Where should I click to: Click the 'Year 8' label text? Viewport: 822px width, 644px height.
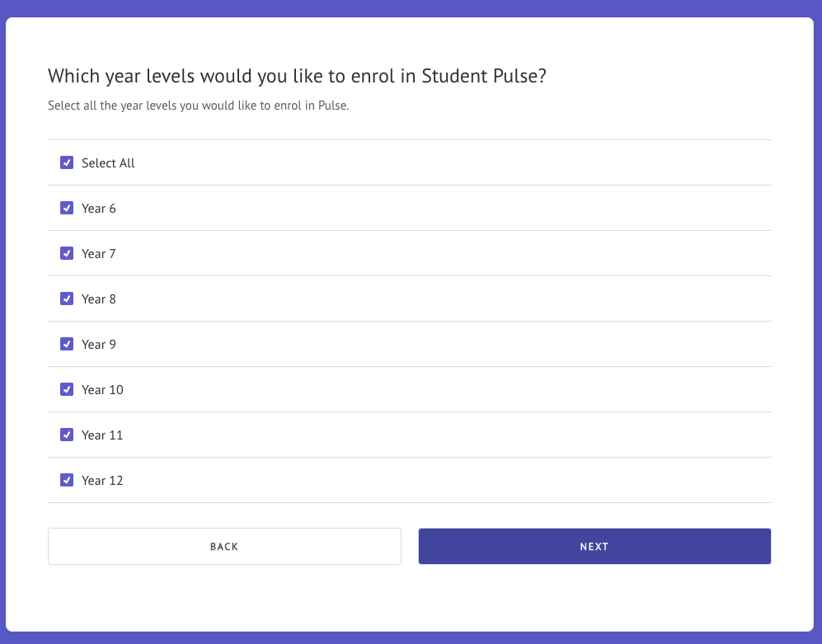pyautogui.click(x=99, y=299)
